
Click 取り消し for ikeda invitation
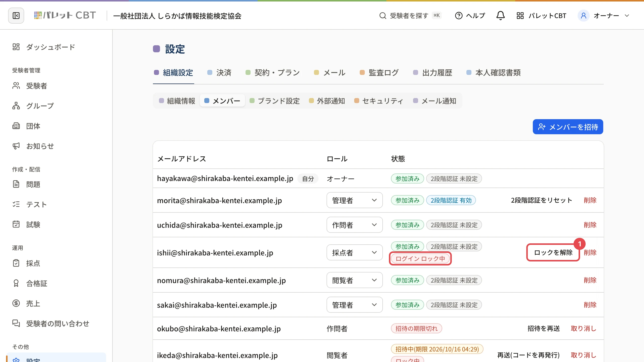584,355
